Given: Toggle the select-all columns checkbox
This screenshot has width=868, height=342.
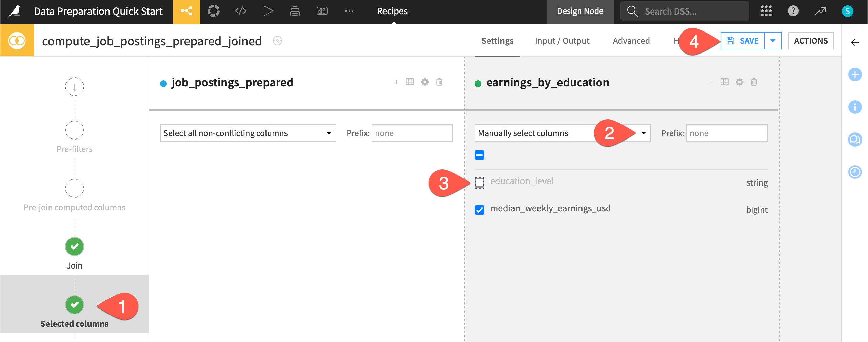Looking at the screenshot, I should [479, 155].
